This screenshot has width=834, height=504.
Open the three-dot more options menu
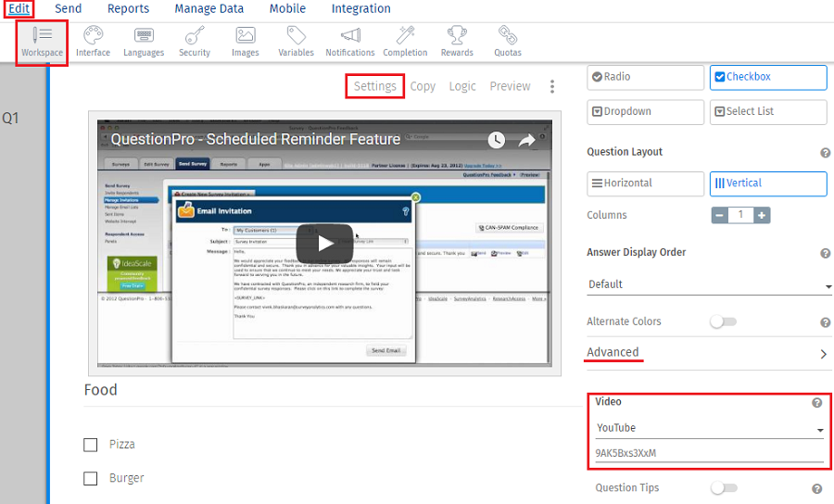coord(552,87)
